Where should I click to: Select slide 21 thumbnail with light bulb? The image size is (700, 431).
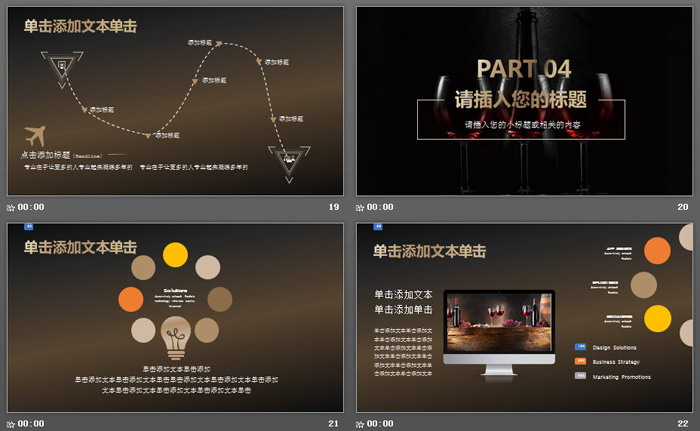tap(175, 318)
